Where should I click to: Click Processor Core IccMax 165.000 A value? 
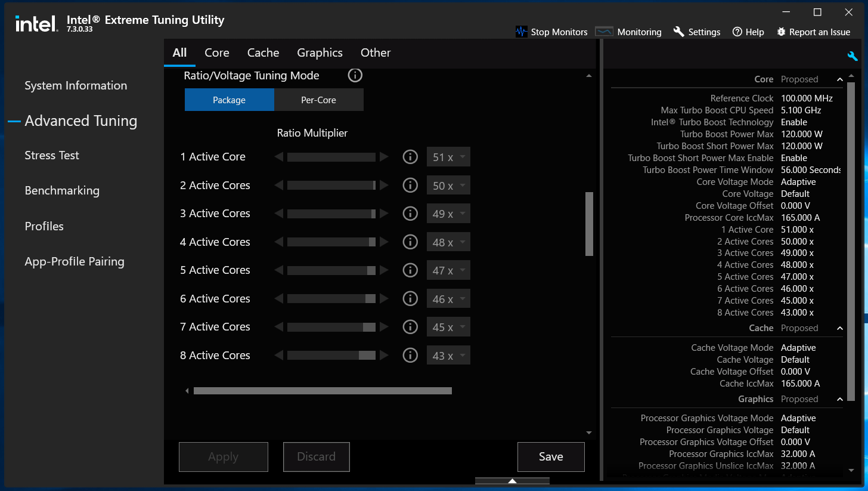point(801,218)
